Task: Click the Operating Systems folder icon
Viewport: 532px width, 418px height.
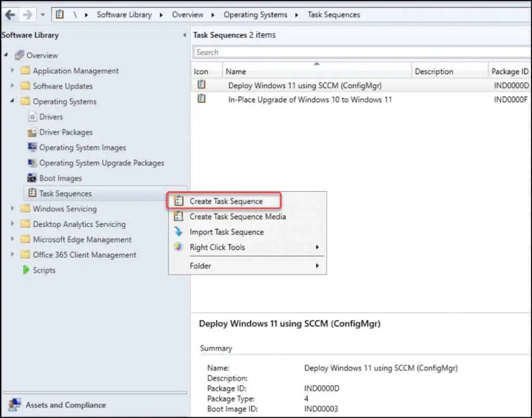Action: point(25,101)
